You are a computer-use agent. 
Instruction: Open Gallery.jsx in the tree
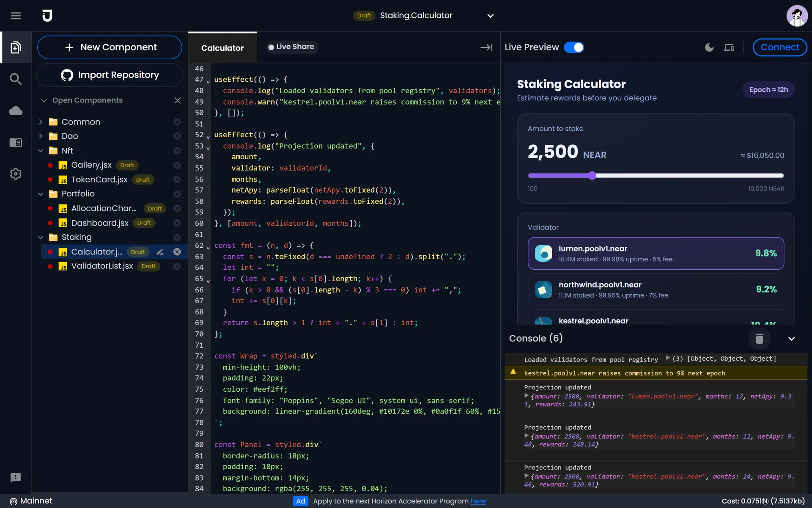point(91,165)
